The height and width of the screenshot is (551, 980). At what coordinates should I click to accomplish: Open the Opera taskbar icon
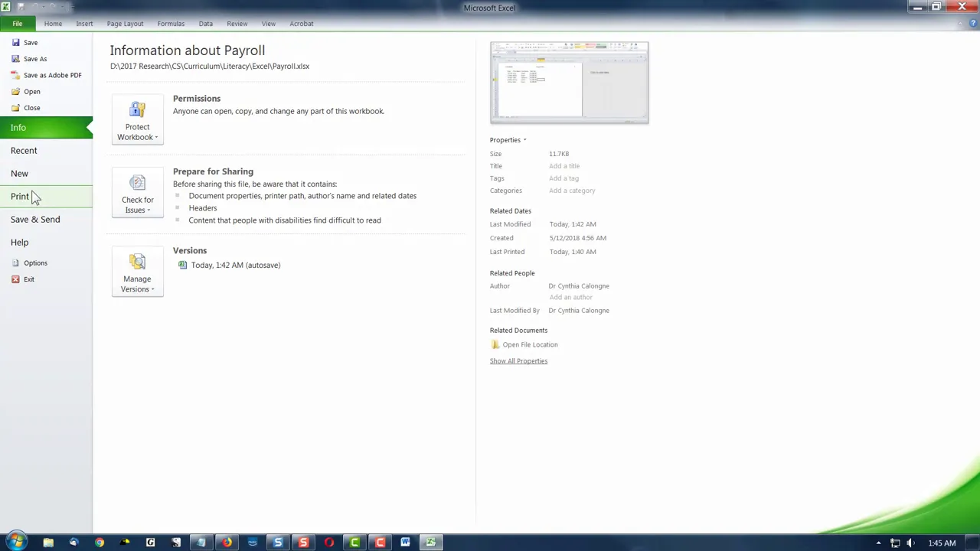(329, 543)
